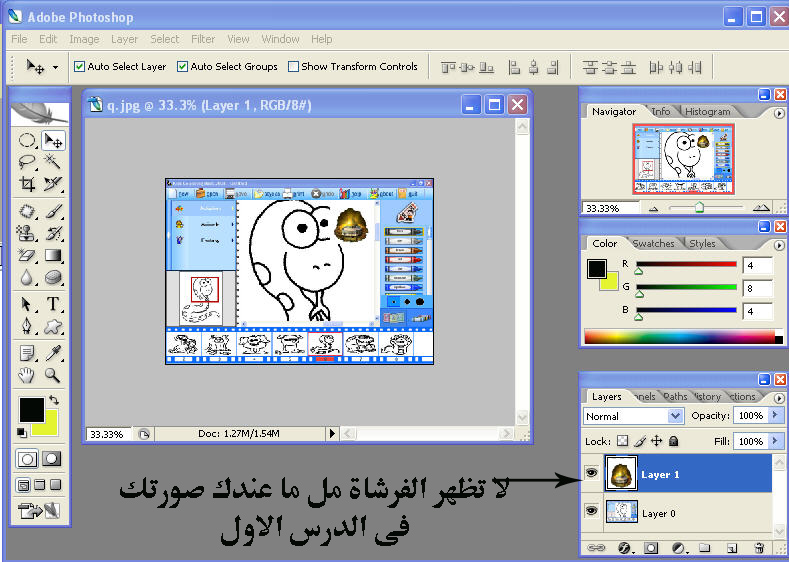789x562 pixels.
Task: Switch to the Swatches tab
Action: pos(653,244)
